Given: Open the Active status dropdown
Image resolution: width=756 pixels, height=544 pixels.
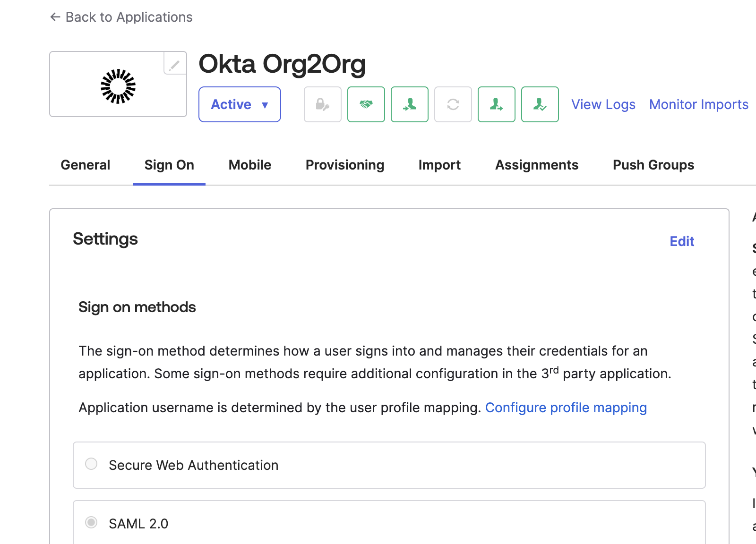Looking at the screenshot, I should (x=240, y=104).
